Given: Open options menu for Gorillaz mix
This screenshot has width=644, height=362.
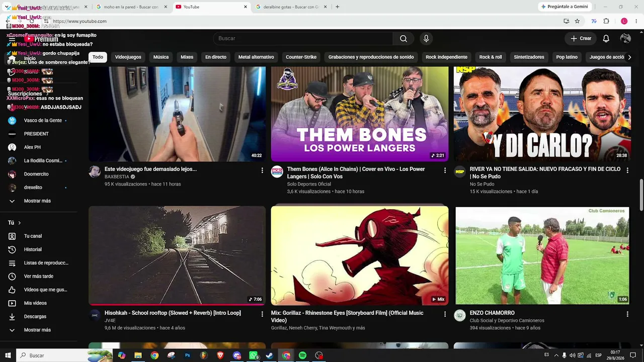Looking at the screenshot, I should [x=445, y=314].
